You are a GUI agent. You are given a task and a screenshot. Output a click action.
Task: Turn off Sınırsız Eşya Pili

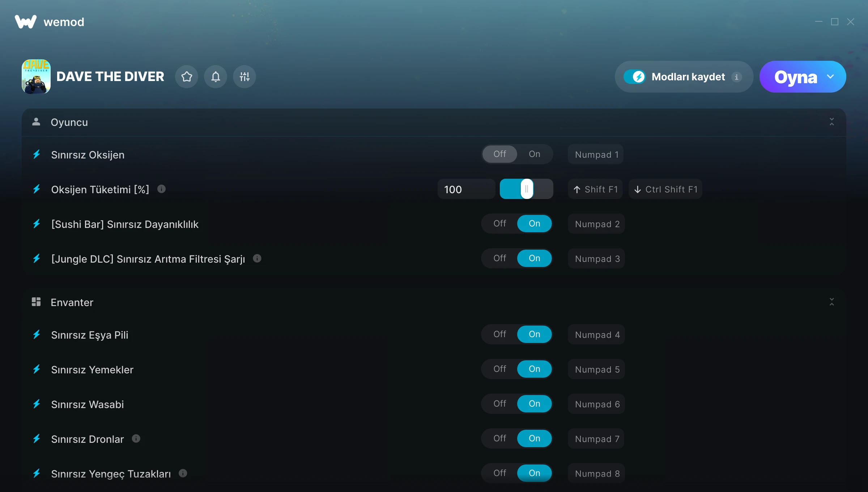point(499,334)
